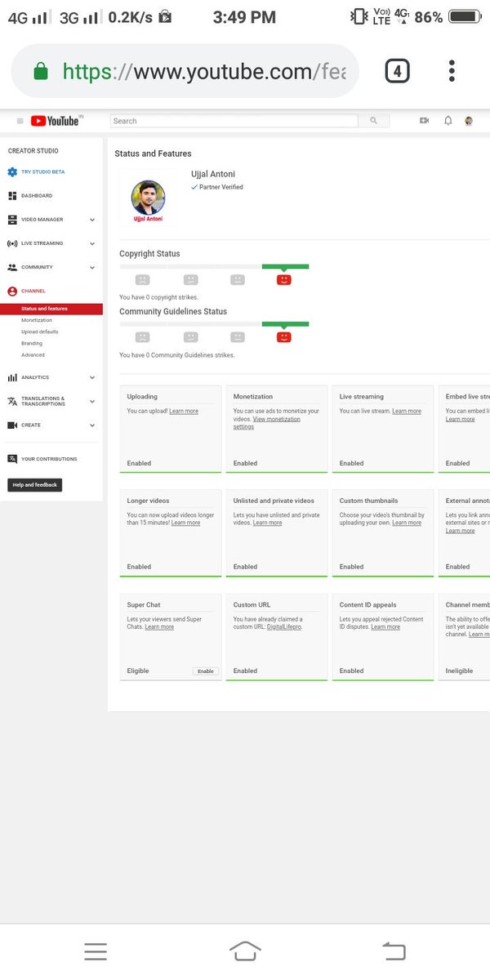
Task: Click Learn more in the Uploading card
Action: click(184, 412)
